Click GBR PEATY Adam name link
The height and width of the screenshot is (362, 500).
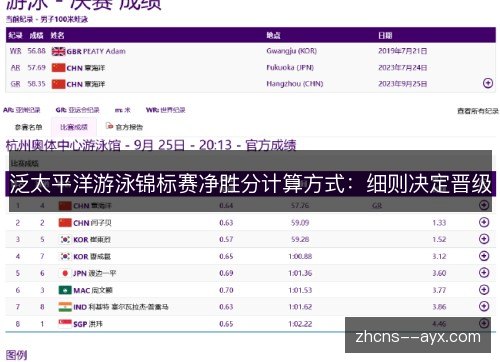click(x=96, y=52)
